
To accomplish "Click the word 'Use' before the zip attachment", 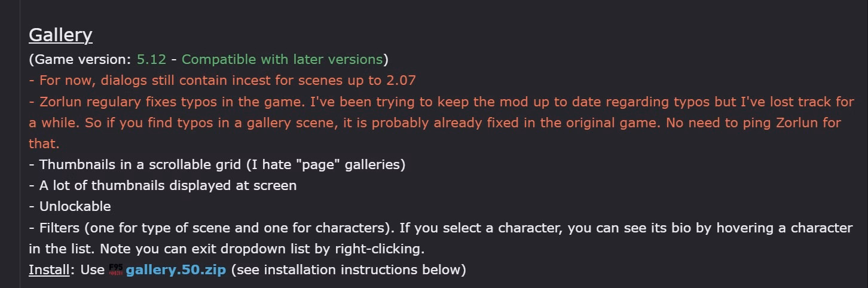I will [x=92, y=269].
